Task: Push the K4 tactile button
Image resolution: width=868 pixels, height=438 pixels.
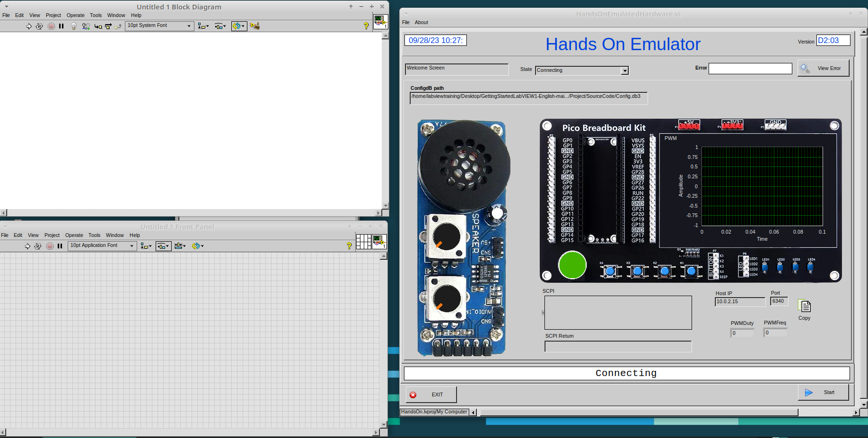Action: click(611, 271)
